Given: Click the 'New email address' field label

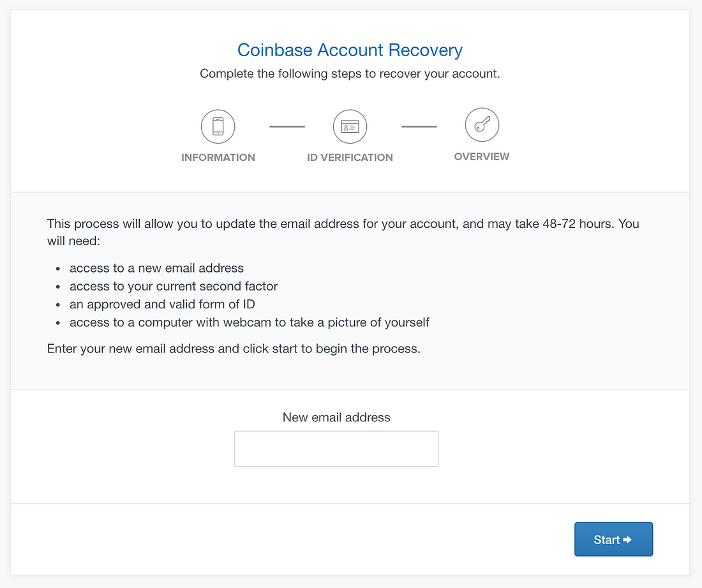Looking at the screenshot, I should click(336, 418).
